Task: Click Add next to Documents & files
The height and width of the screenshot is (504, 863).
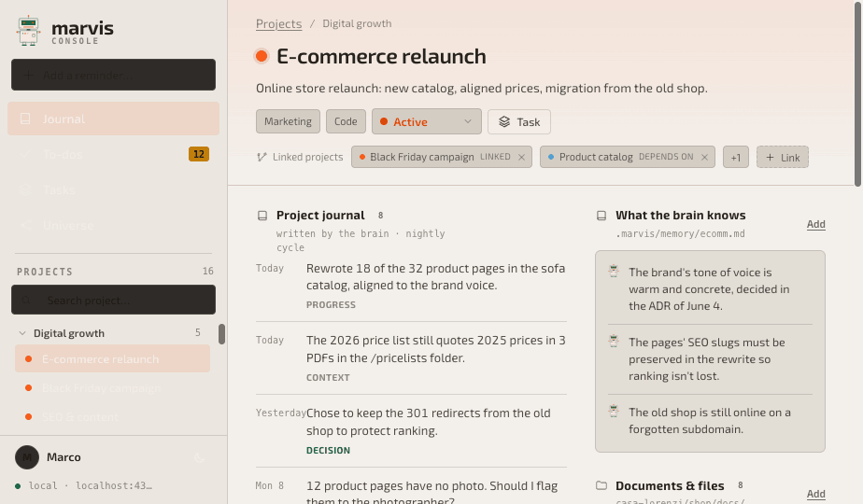Action: 815,494
